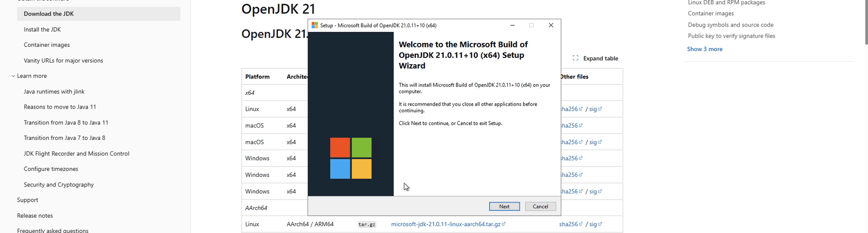Viewport: 868px width, 233px height.
Task: Click the Expand table button
Action: [x=595, y=58]
